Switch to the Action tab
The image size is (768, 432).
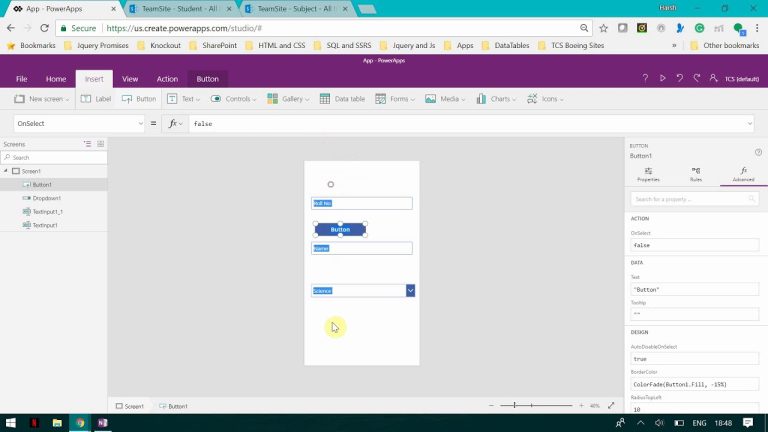[x=167, y=79]
